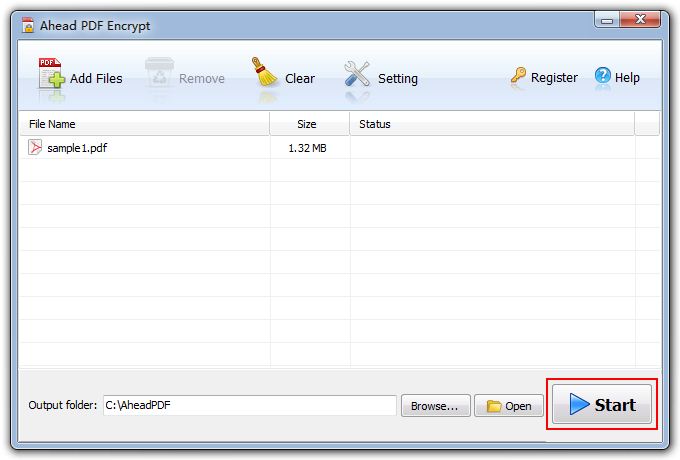Image resolution: width=680 pixels, height=460 pixels.
Task: Sort by Size column header
Action: 310,124
